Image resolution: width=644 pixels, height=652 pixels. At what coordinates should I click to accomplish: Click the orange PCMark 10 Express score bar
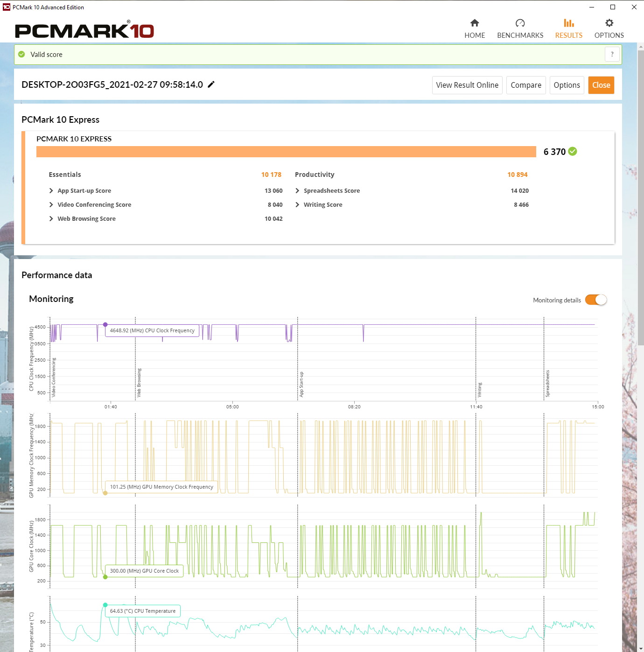pyautogui.click(x=286, y=152)
